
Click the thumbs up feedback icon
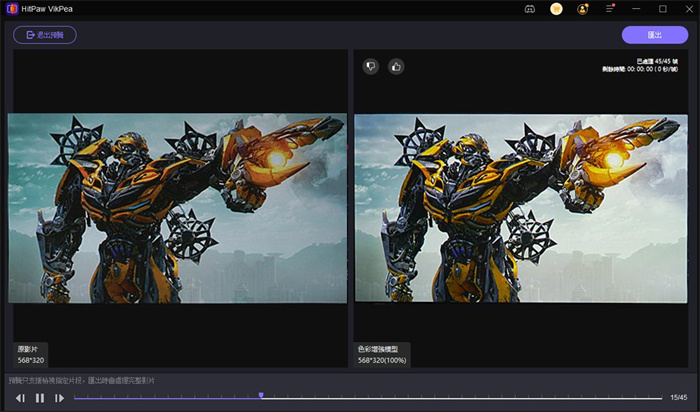pos(396,67)
